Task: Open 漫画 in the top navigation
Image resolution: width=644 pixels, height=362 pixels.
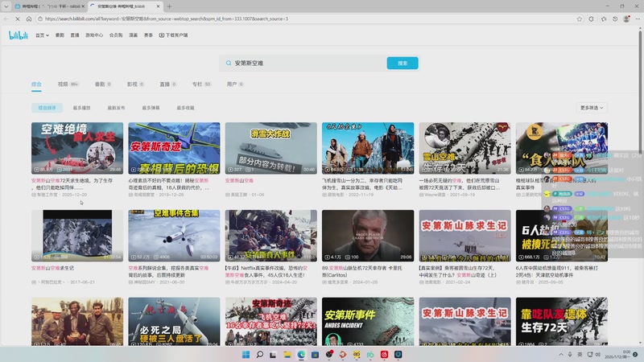Action: tap(134, 35)
